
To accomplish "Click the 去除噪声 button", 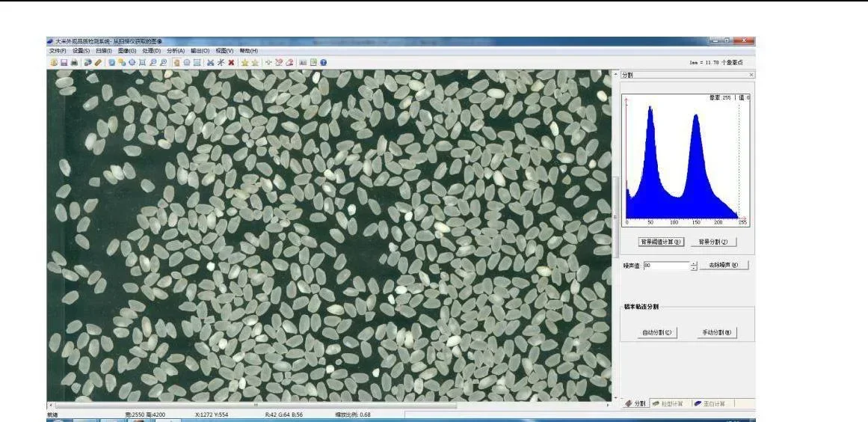I will (x=723, y=265).
